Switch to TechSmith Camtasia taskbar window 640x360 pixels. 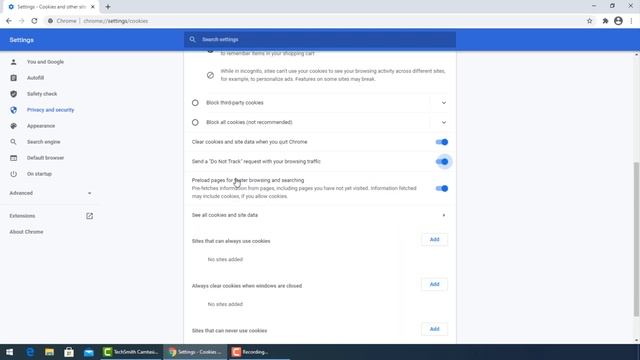131,352
